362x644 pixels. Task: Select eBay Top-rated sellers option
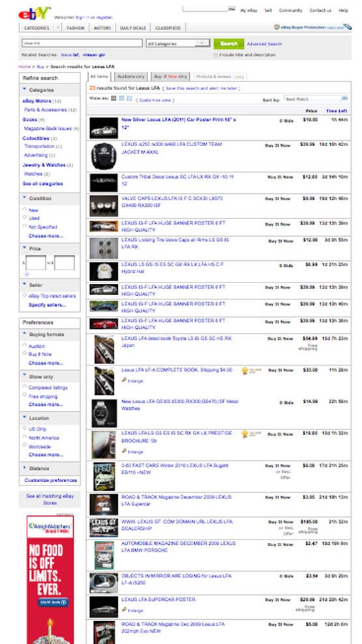pyautogui.click(x=25, y=296)
